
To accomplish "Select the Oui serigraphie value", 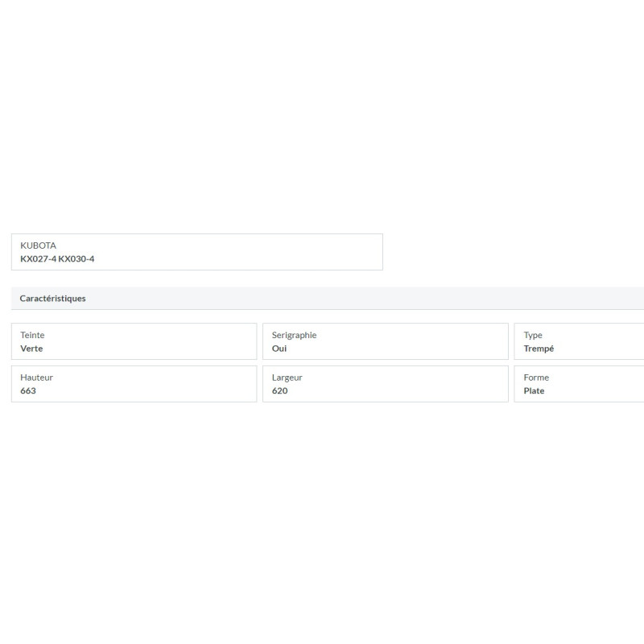I will point(279,349).
